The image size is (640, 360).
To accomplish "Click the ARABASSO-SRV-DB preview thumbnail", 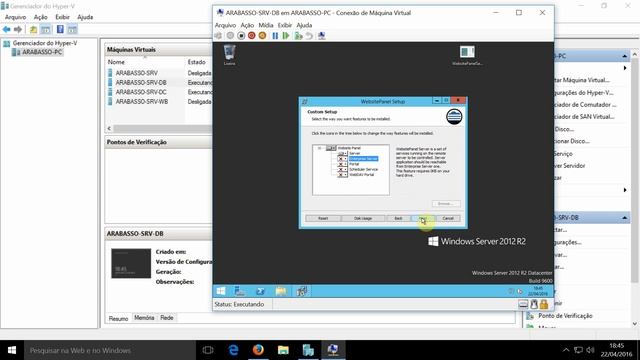I will [x=131, y=263].
